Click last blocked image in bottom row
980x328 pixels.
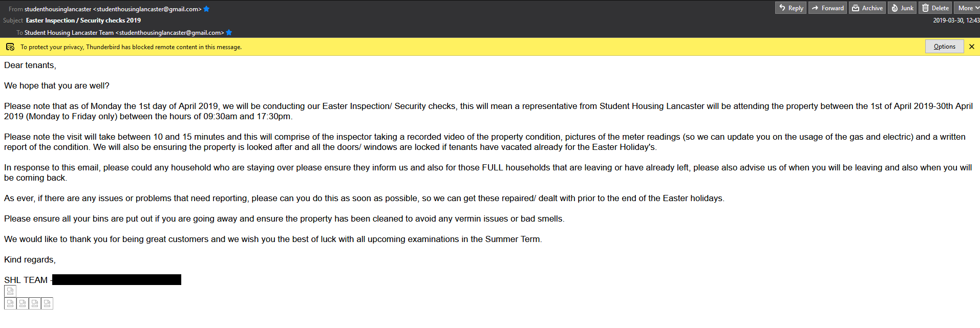pos(47,303)
